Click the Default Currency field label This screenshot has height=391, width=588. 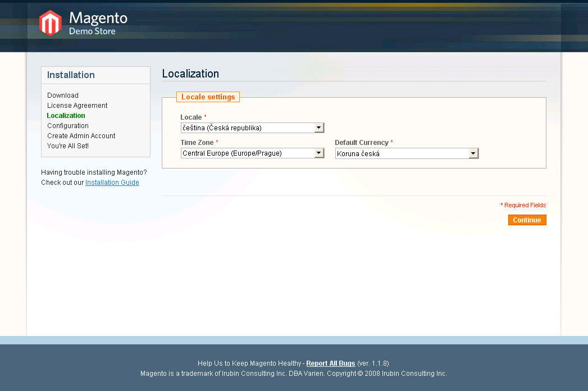point(362,143)
